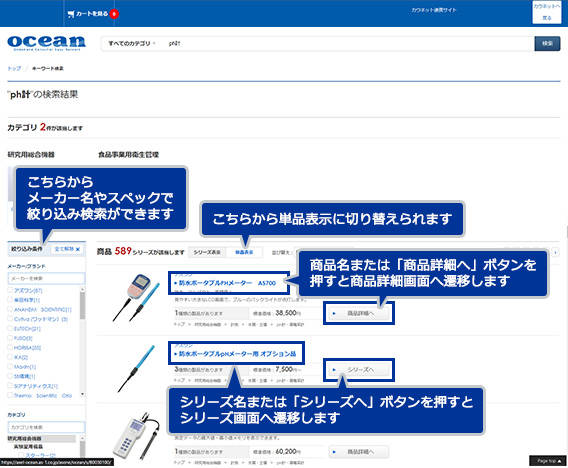The image size is (568, 468).
Task: Open the next results page arrow
Action: click(x=556, y=252)
